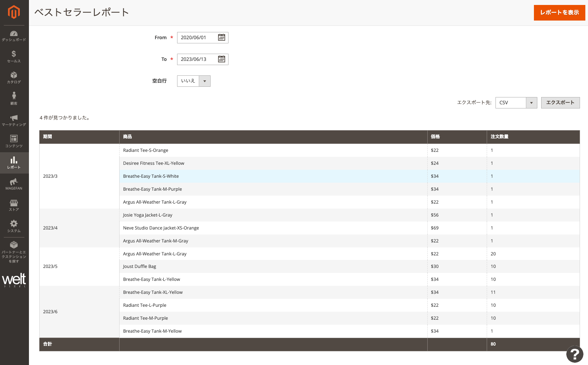The image size is (588, 365).
Task: Expand the 空白行 dropdown
Action: click(x=193, y=81)
